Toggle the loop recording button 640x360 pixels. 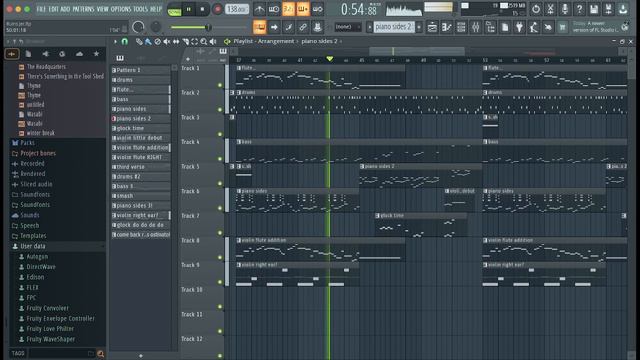click(318, 9)
